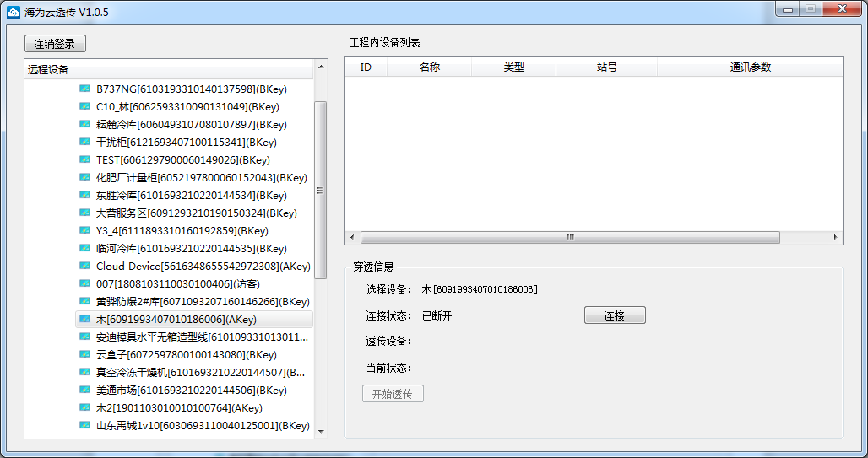The image size is (868, 458).
Task: Click the device tree vertical scrollbar thumb
Action: coord(321,191)
